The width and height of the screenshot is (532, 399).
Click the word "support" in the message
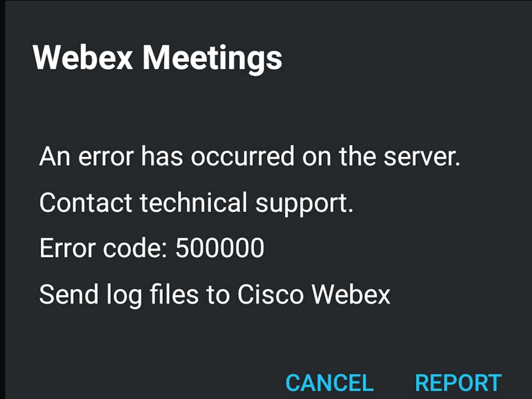[x=303, y=203]
